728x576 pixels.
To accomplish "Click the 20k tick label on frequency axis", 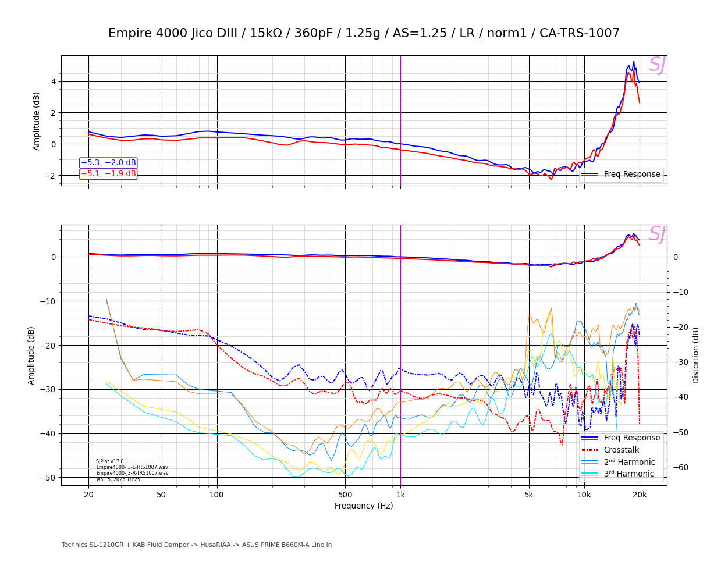I will (x=640, y=495).
